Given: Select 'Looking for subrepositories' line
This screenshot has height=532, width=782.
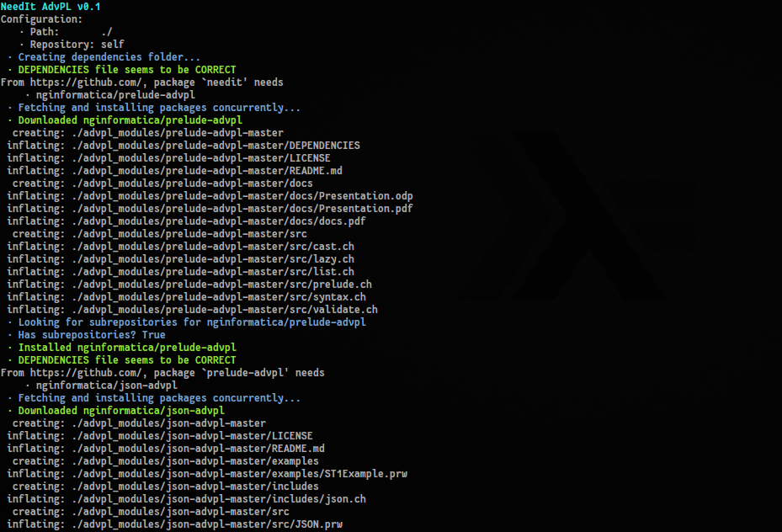Looking at the screenshot, I should pos(187,322).
